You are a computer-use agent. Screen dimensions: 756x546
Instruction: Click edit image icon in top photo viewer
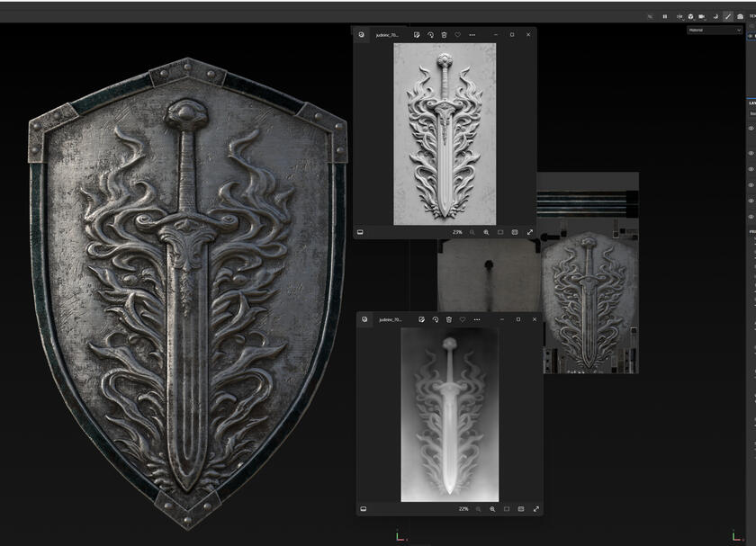point(417,34)
